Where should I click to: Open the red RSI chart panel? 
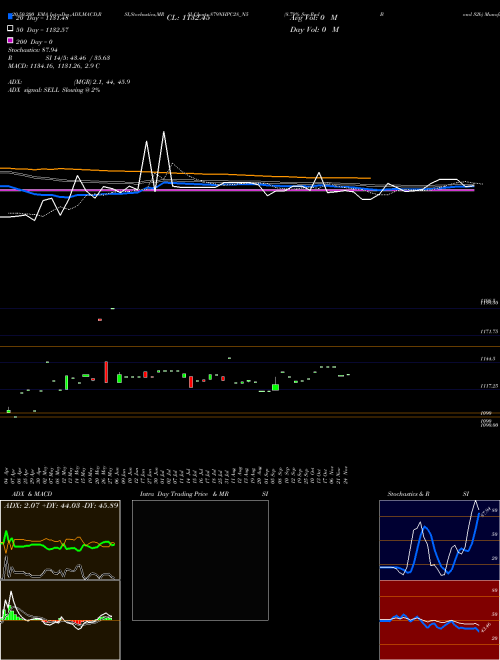coord(439,620)
